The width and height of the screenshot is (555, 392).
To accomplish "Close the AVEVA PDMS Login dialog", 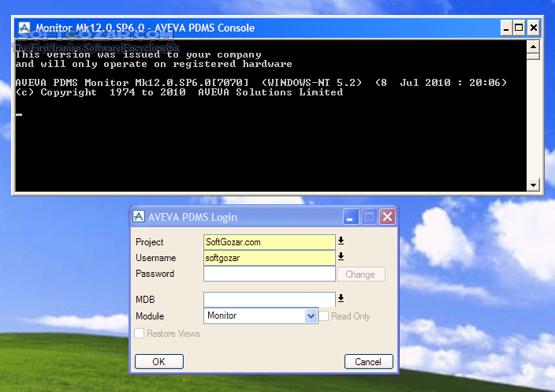I will click(x=387, y=217).
